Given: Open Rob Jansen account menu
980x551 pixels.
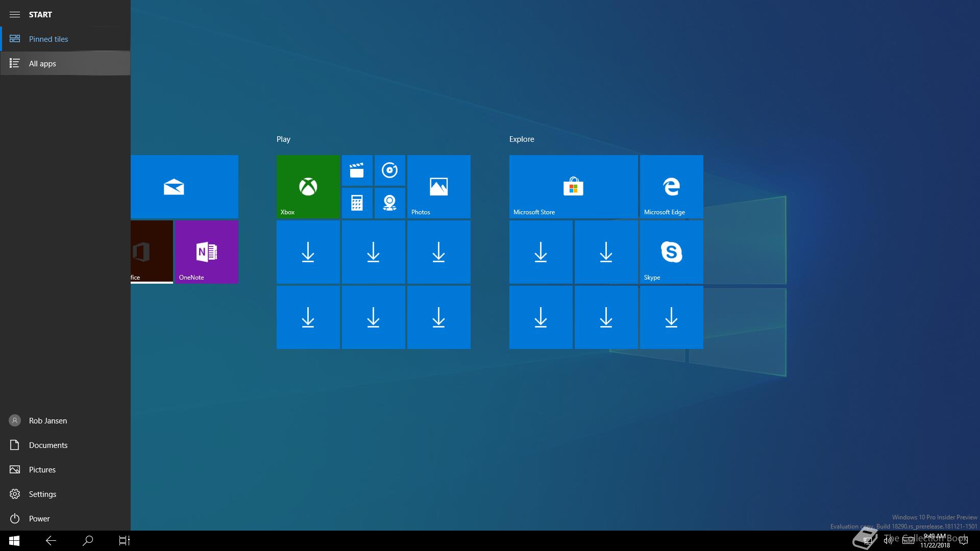Looking at the screenshot, I should 65,420.
